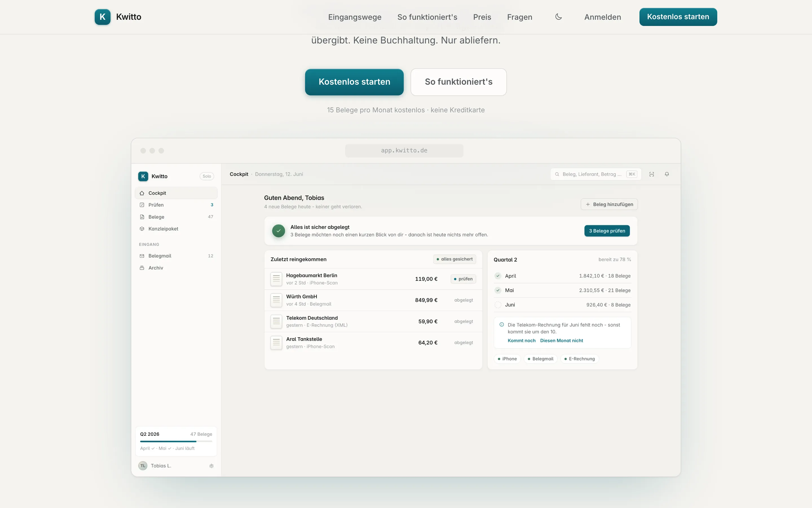
Task: Focus the 'Beleg, Lieferant, Betrag' search field
Action: tap(596, 174)
